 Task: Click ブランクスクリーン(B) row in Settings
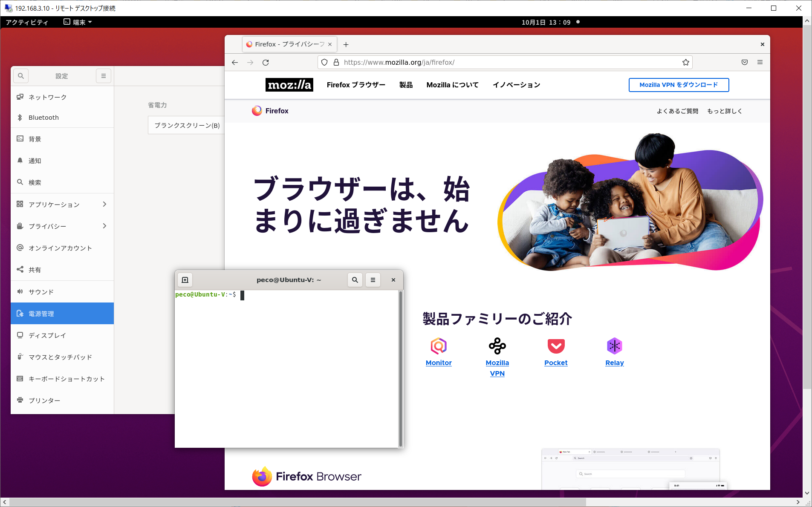click(x=186, y=125)
